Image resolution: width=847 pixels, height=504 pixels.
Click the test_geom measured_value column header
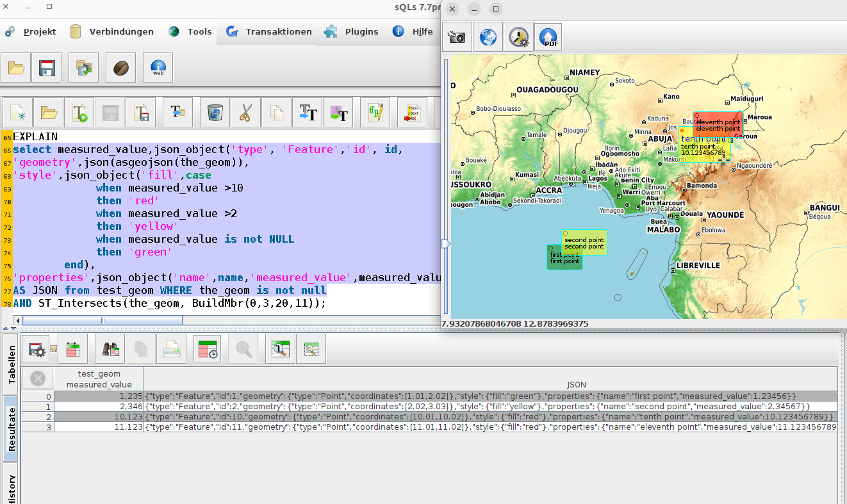pos(99,378)
